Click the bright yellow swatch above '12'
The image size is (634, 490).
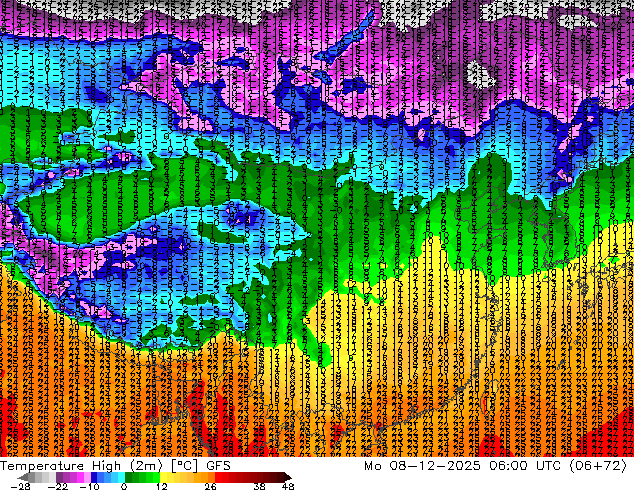click(x=163, y=477)
